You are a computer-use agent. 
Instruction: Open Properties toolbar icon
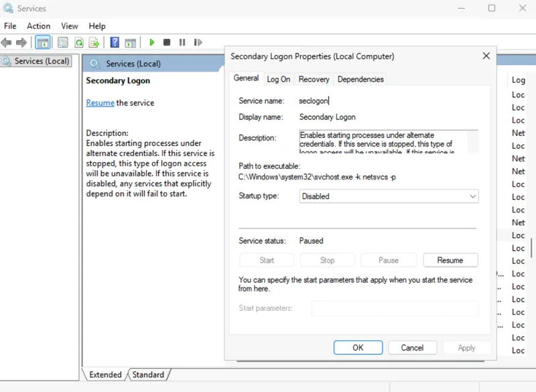click(x=63, y=43)
